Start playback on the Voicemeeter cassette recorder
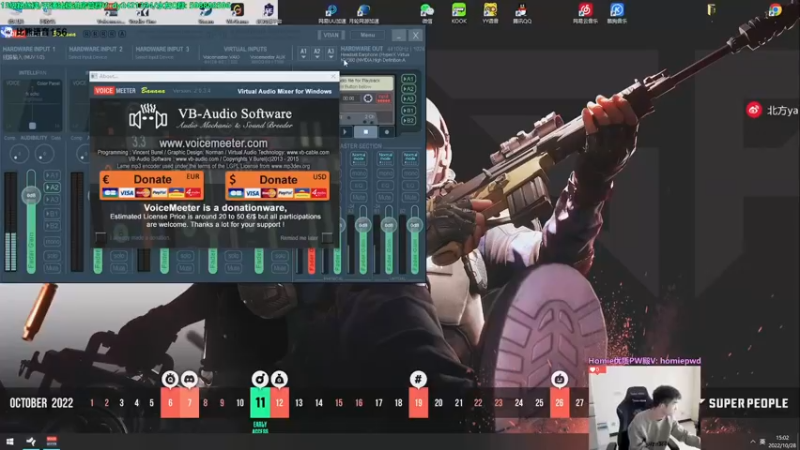800x450 pixels. (x=345, y=132)
